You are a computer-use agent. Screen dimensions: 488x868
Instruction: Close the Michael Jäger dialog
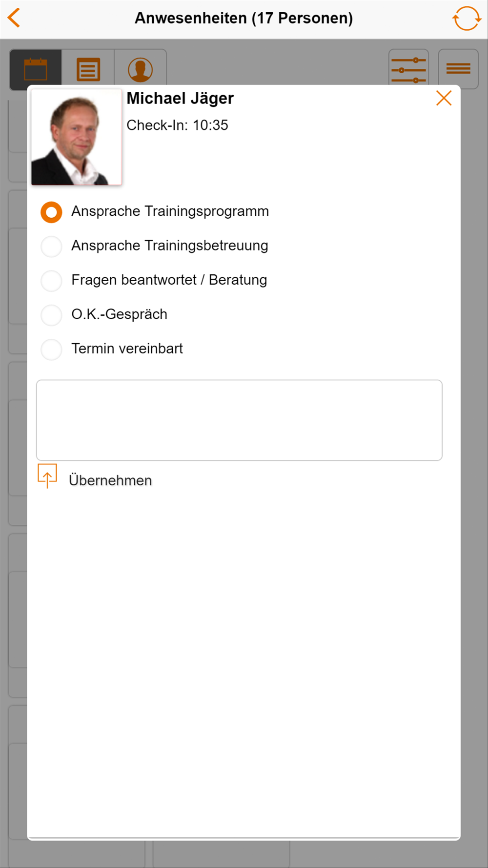pyautogui.click(x=444, y=98)
